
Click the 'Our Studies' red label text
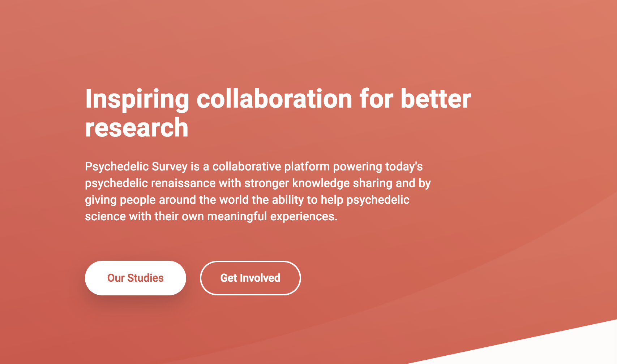(136, 278)
